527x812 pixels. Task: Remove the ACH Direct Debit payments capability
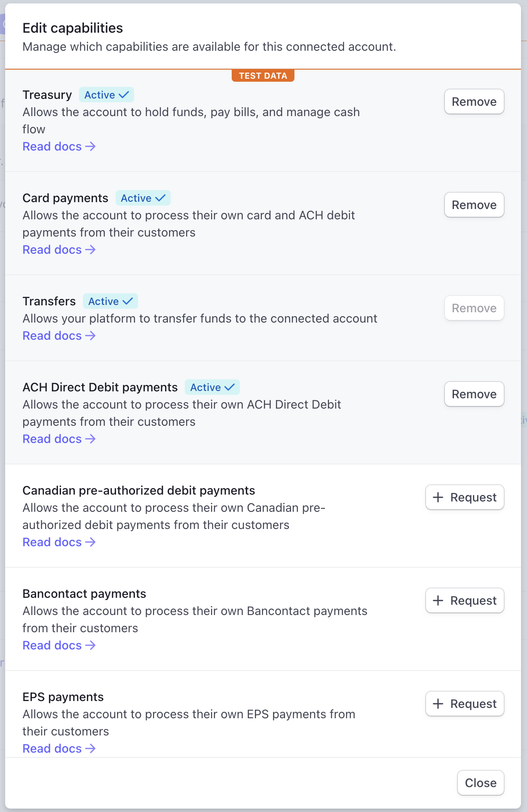pos(474,394)
